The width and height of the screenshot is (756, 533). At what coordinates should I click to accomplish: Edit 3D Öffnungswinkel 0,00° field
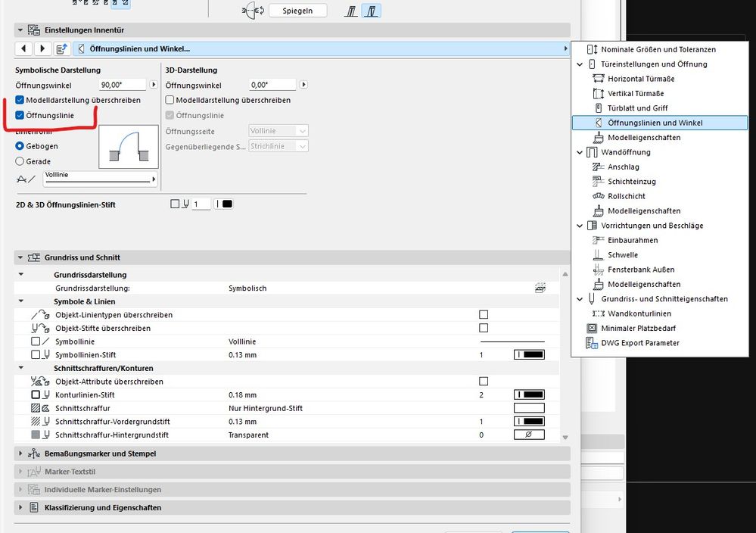(272, 84)
